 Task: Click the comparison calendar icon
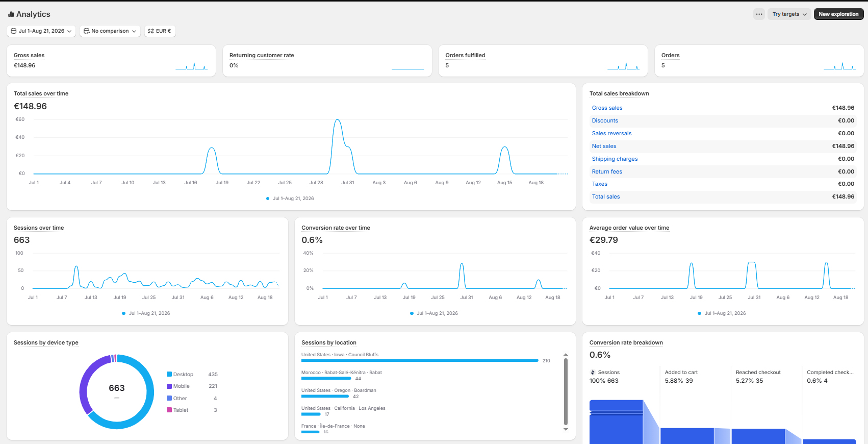click(x=87, y=31)
